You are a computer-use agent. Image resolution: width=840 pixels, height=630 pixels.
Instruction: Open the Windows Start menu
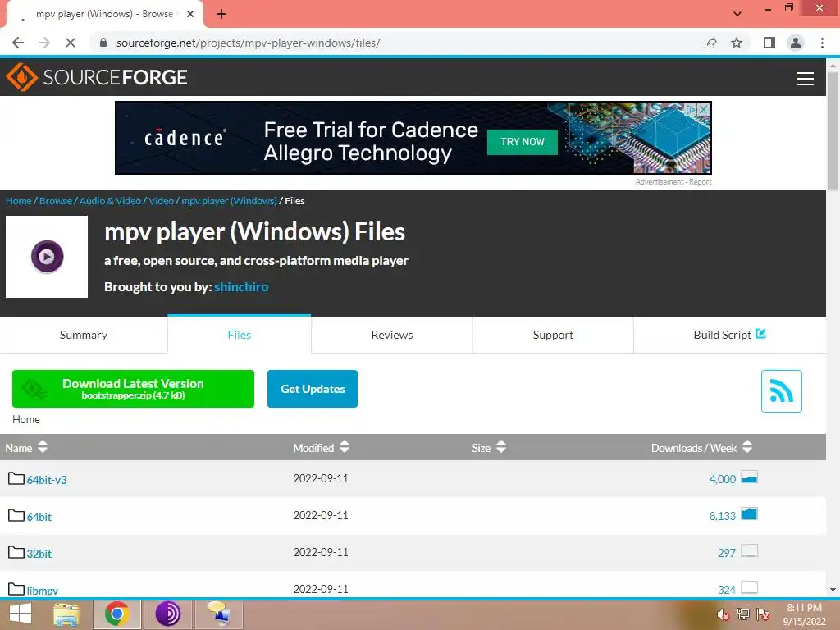coord(21,614)
